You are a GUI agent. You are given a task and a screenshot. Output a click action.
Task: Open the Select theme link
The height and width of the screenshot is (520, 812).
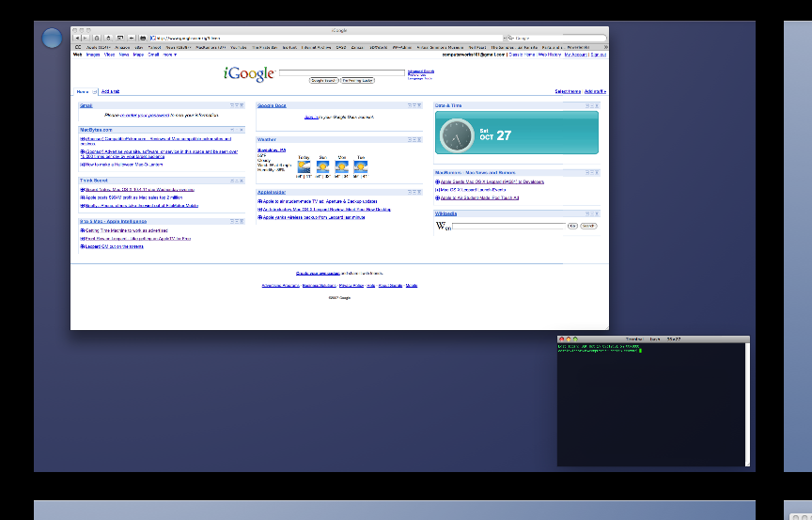click(568, 91)
